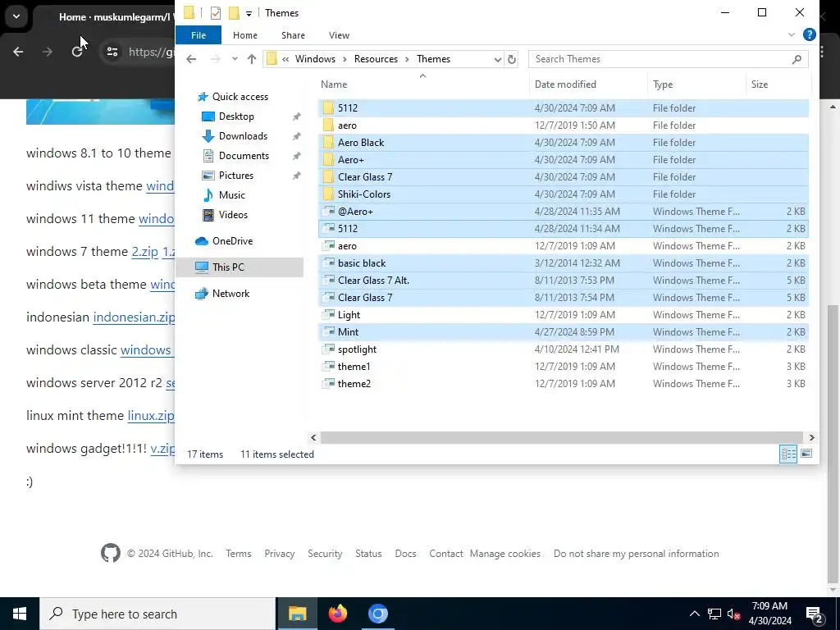Open Desktop in navigation pane
The image size is (840, 630).
236,116
